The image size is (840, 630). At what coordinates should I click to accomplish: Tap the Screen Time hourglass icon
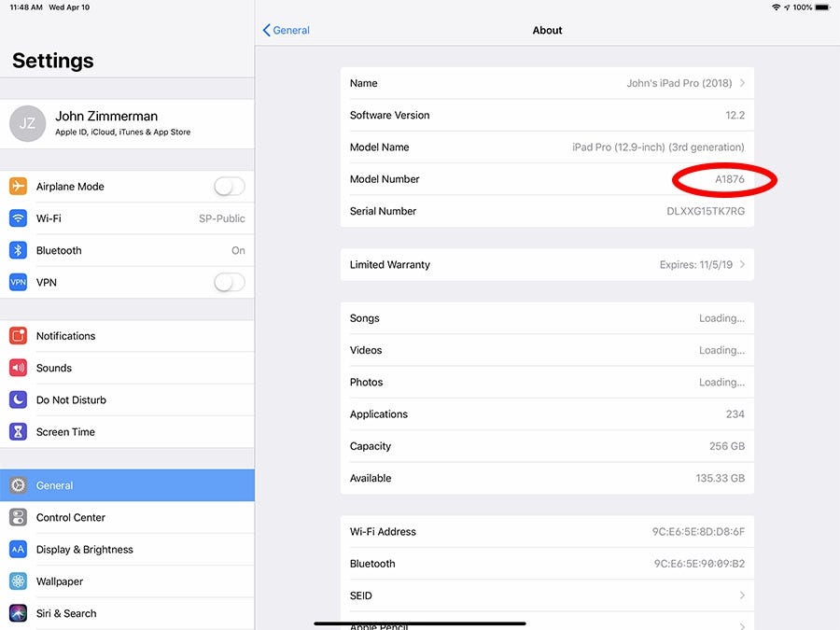pyautogui.click(x=19, y=432)
